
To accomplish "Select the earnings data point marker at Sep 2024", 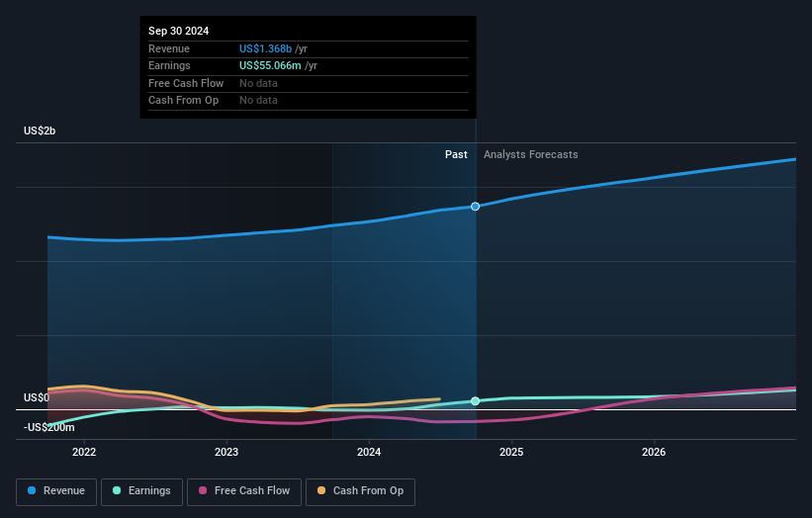I will pos(475,401).
